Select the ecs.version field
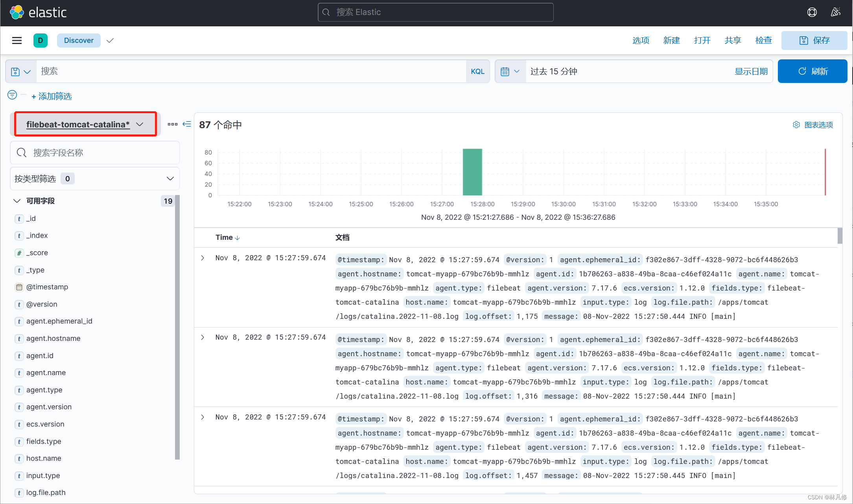The width and height of the screenshot is (853, 504). (x=45, y=424)
